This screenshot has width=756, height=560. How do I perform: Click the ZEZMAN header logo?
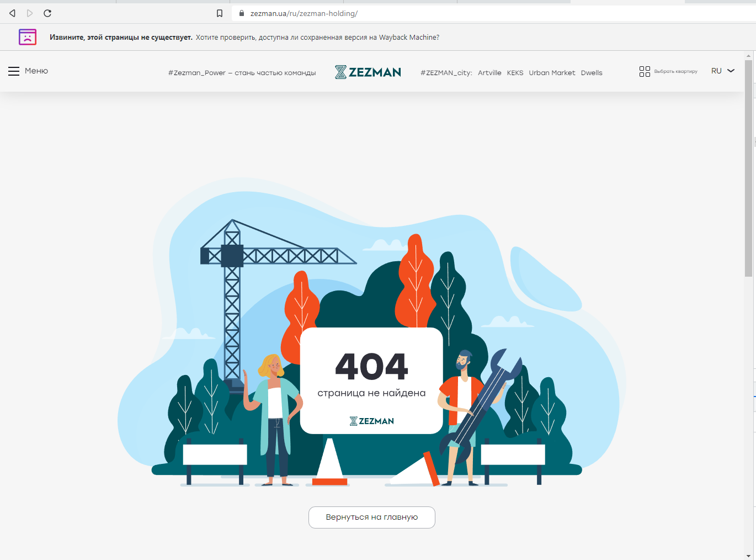(368, 72)
